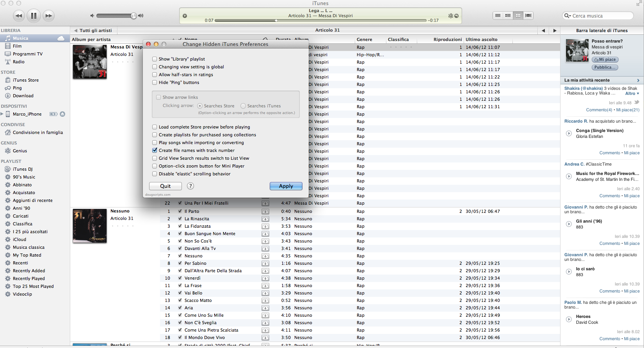Select the Searches iTunes radio button
The height and width of the screenshot is (348, 644).
pos(243,106)
